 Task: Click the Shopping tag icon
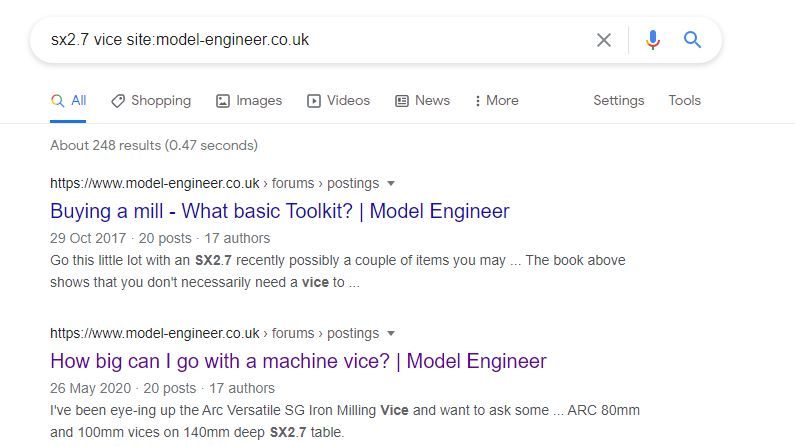point(118,101)
